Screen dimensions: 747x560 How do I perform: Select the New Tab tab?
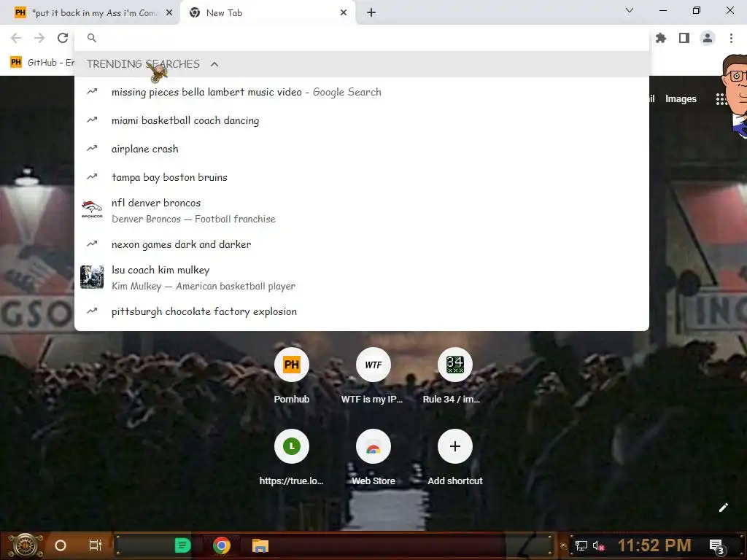268,13
